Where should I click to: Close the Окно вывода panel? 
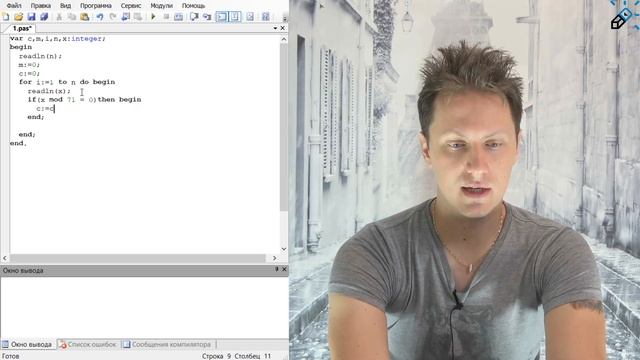click(284, 269)
